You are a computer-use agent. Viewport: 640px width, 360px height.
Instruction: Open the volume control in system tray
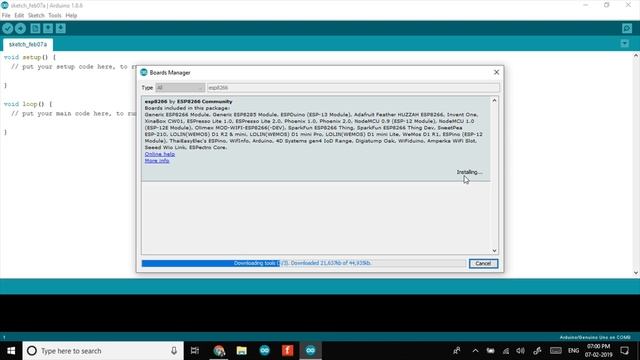520,351
